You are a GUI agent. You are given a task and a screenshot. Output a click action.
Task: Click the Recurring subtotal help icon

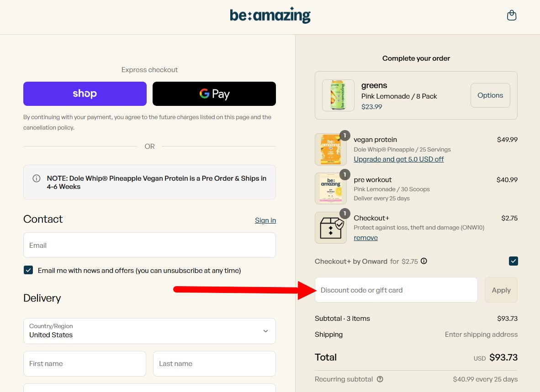point(380,379)
